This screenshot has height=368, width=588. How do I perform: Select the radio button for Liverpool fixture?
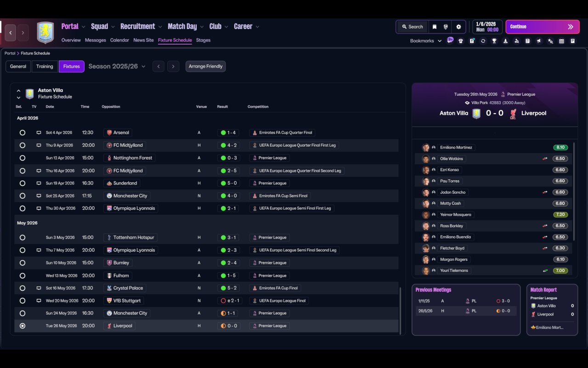click(x=23, y=326)
